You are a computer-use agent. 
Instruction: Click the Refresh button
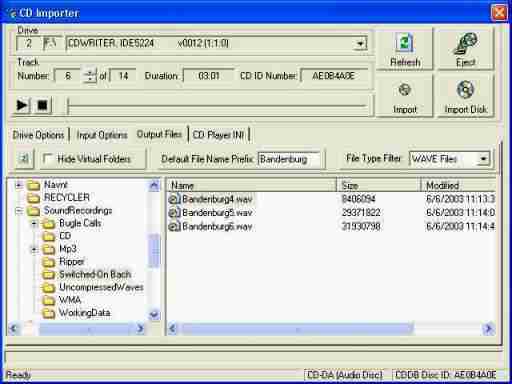click(x=405, y=49)
